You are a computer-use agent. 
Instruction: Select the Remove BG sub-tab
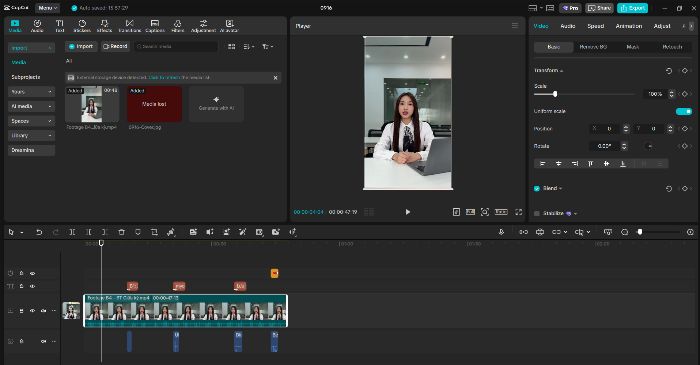[593, 47]
